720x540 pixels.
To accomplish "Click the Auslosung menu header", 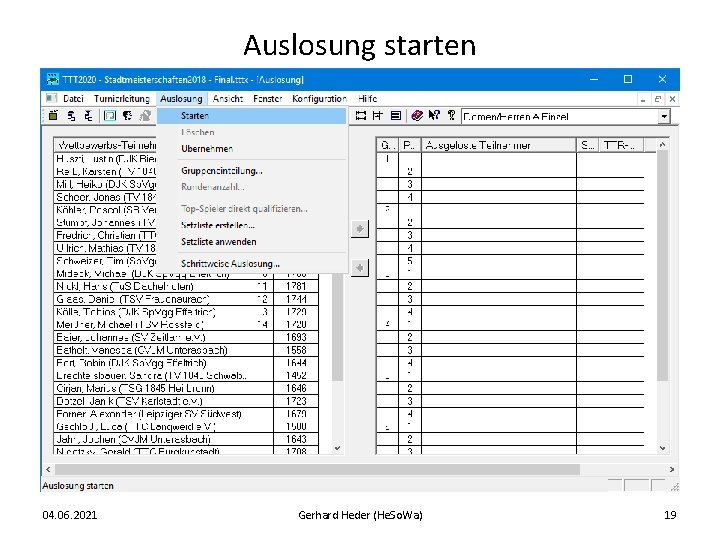I will [x=181, y=99].
